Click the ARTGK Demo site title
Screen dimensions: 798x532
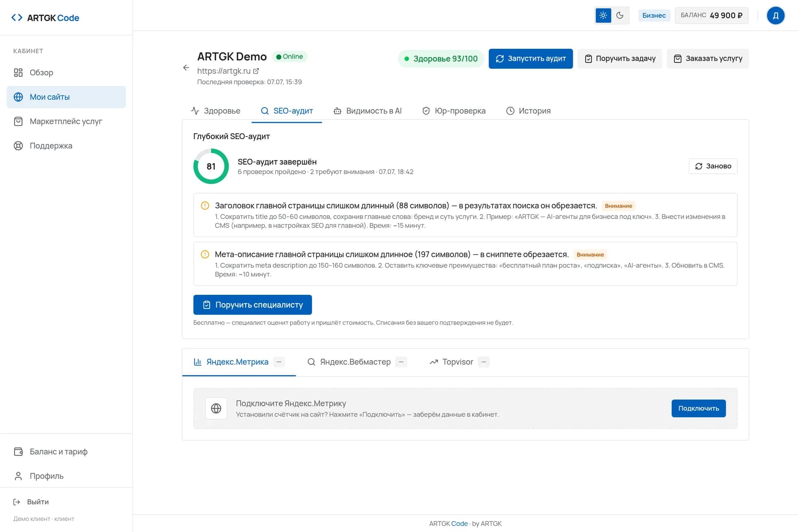click(232, 57)
